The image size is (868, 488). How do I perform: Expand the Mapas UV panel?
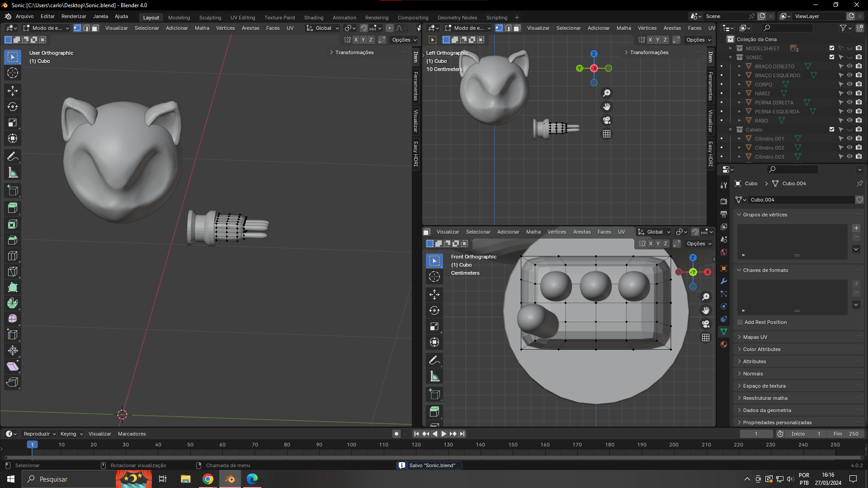[x=755, y=337]
